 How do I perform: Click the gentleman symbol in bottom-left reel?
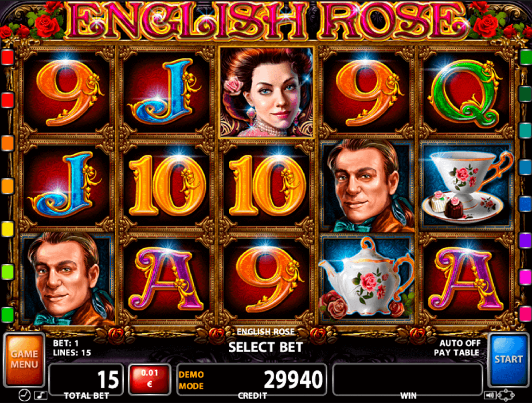coord(66,278)
